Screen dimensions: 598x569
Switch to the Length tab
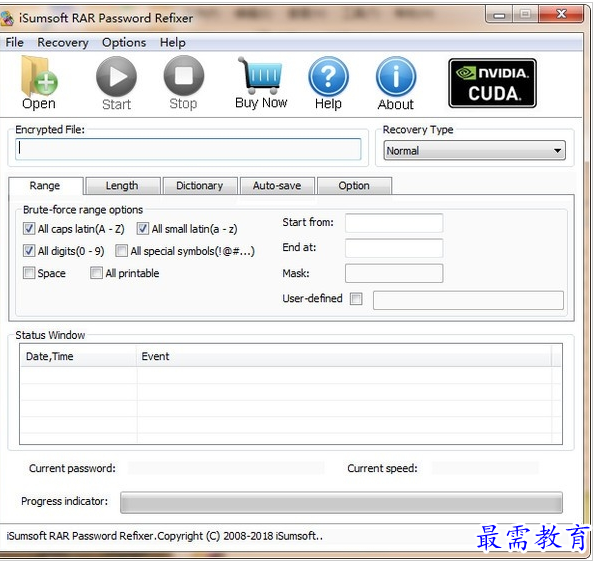[x=122, y=186]
